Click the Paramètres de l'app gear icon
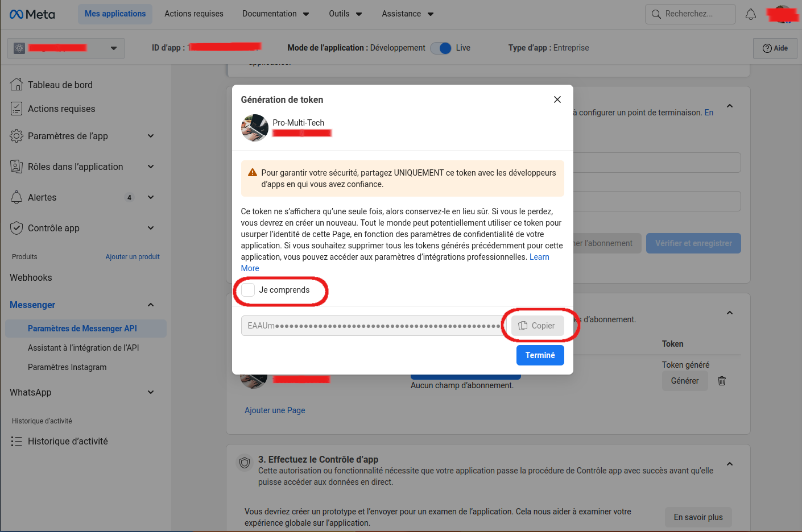 coord(16,136)
